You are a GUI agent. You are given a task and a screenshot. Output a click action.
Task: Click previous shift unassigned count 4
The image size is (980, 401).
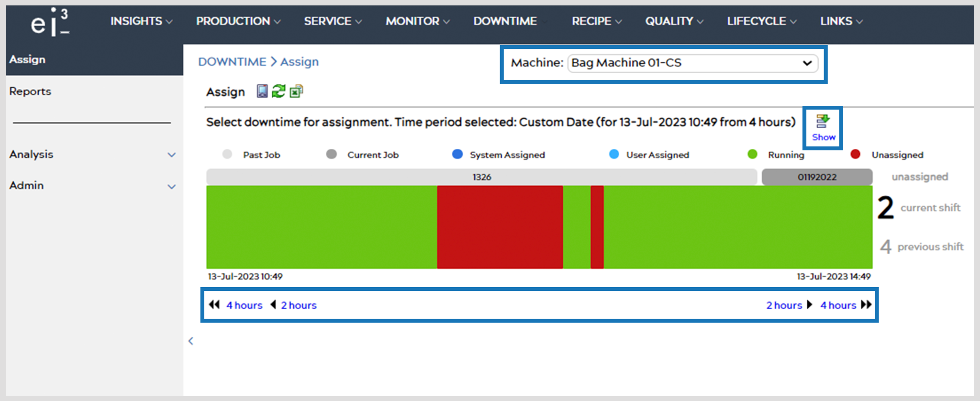point(886,247)
